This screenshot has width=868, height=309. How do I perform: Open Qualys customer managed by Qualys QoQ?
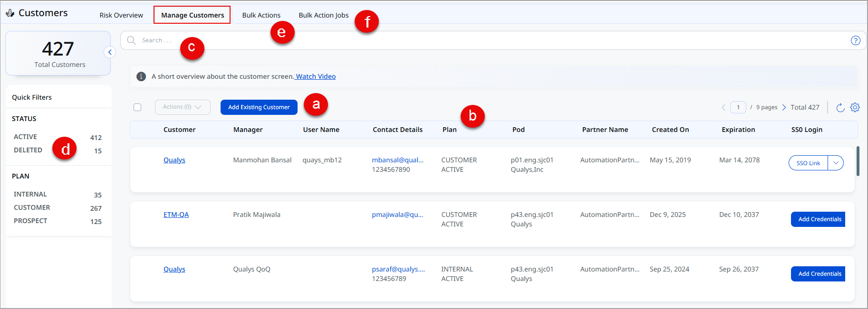point(174,269)
